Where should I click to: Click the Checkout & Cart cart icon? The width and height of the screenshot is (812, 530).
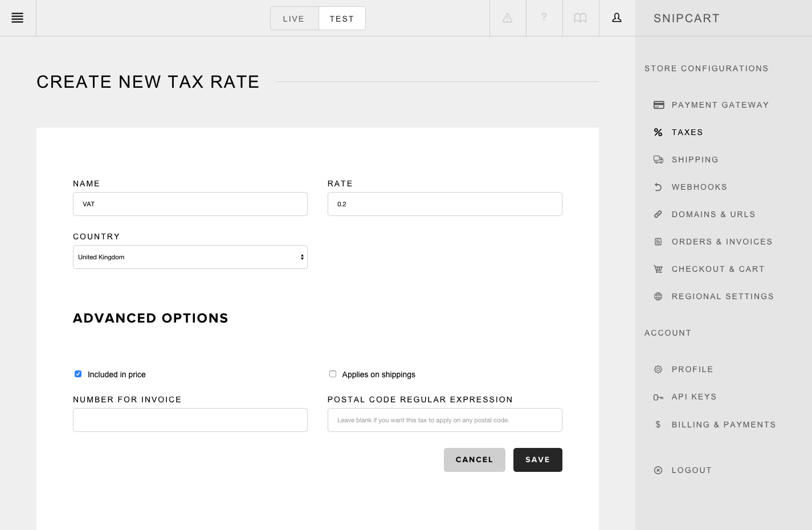[x=658, y=269]
